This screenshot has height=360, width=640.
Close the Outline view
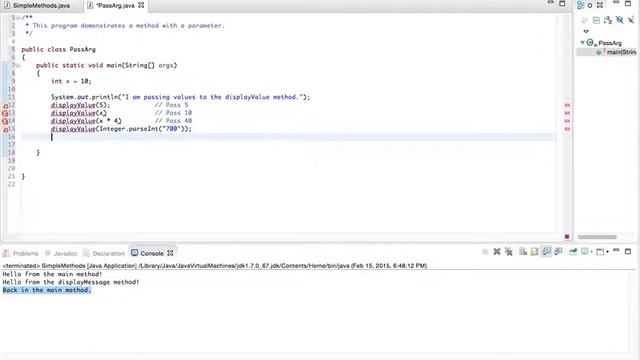tap(600, 5)
